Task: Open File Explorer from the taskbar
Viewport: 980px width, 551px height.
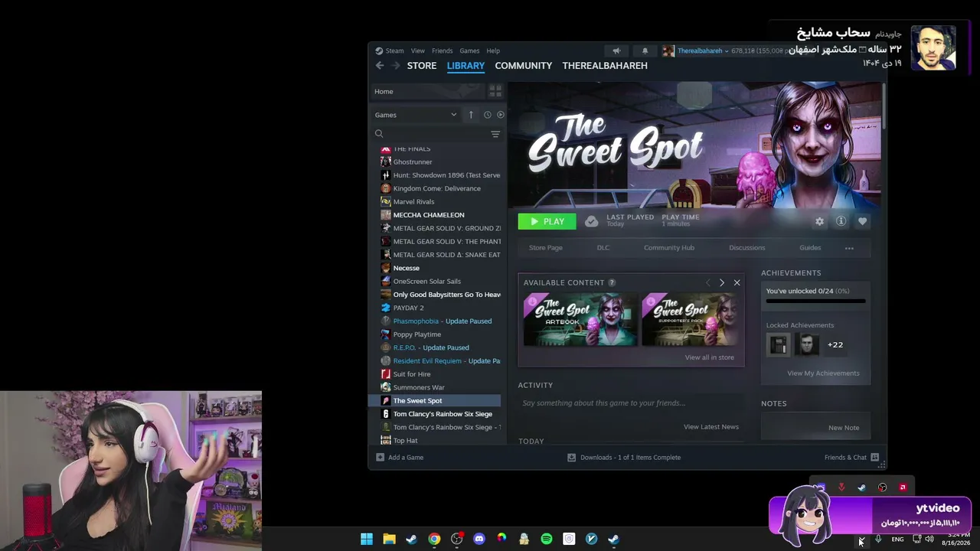Action: coord(389,539)
